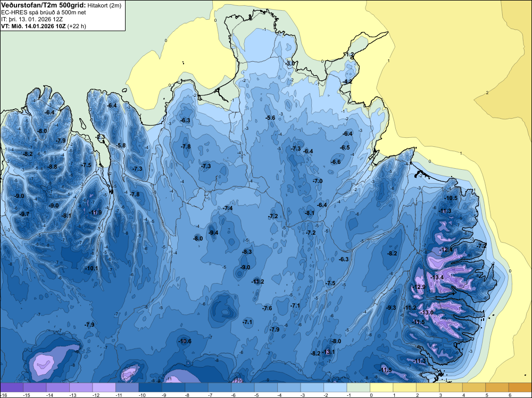Click the legend color between -16 and -15
Screen dimensions: 532x398
(12, 387)
